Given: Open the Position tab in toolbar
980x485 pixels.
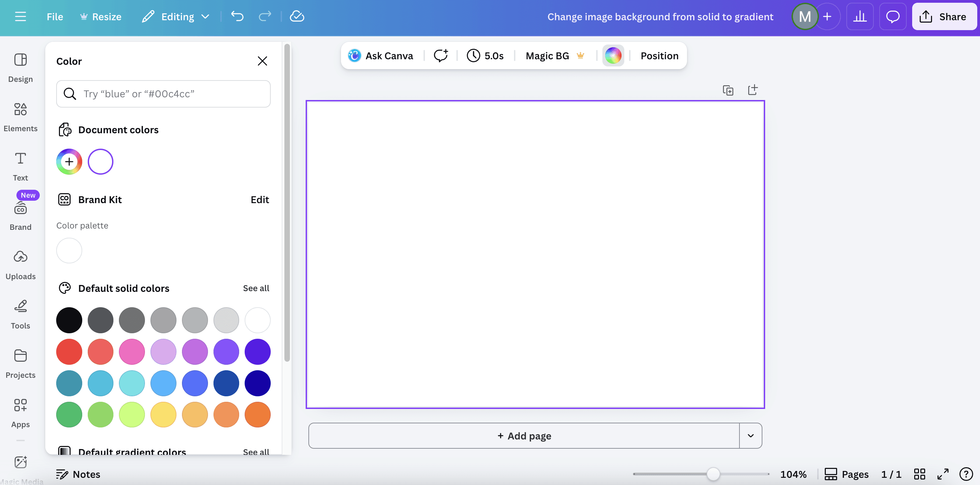Looking at the screenshot, I should (659, 55).
